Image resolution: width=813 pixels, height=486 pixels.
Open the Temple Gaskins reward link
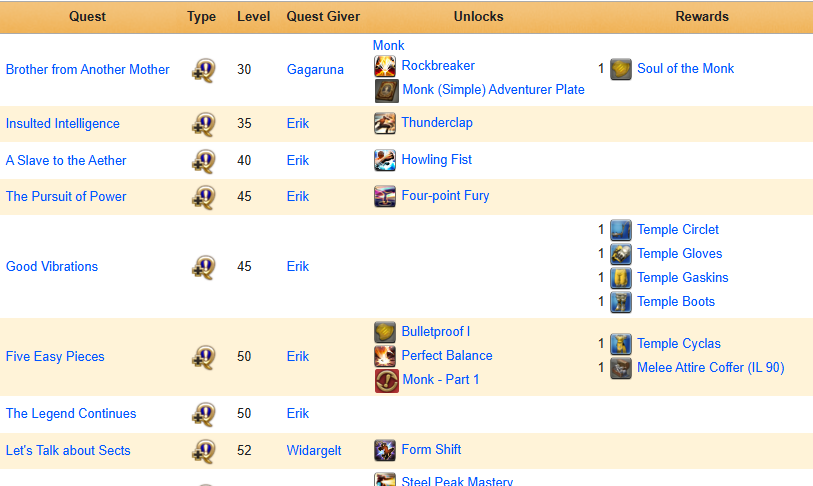click(x=683, y=277)
